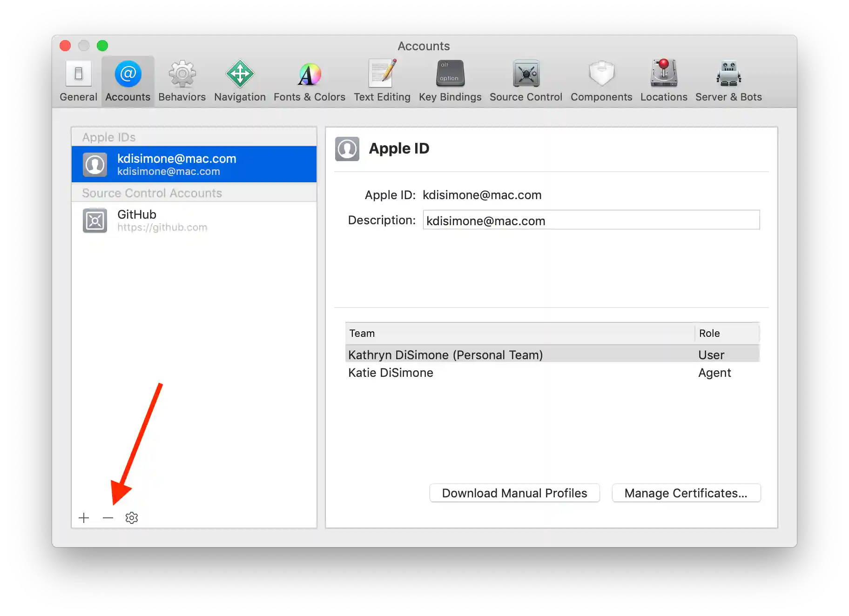The height and width of the screenshot is (616, 849).
Task: Open Key Bindings preferences
Action: coord(450,81)
